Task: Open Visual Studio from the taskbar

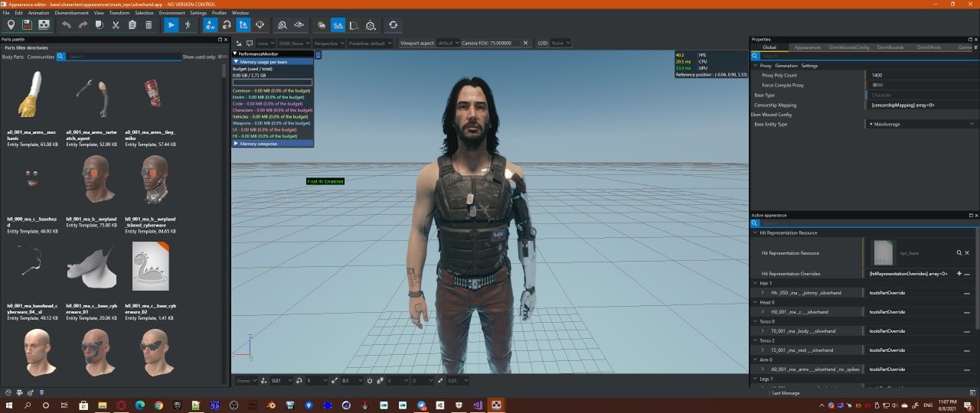Action: click(x=477, y=405)
